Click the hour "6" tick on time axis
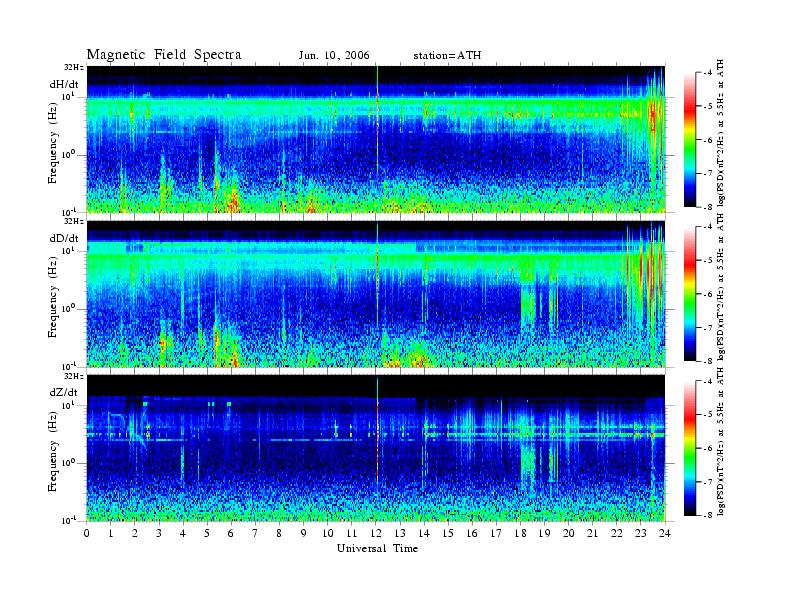The height and width of the screenshot is (612, 792). (x=231, y=533)
